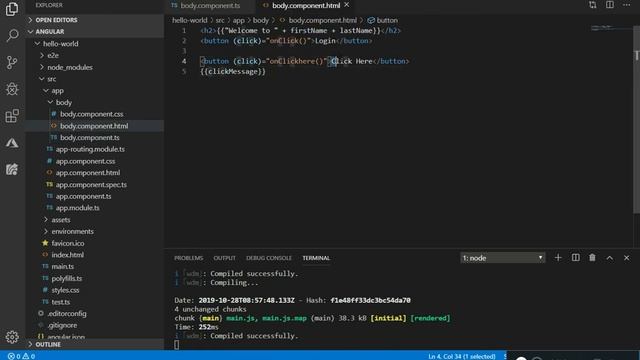The width and height of the screenshot is (640, 360).
Task: Maximize the panel with up chevron
Action: (x=609, y=258)
